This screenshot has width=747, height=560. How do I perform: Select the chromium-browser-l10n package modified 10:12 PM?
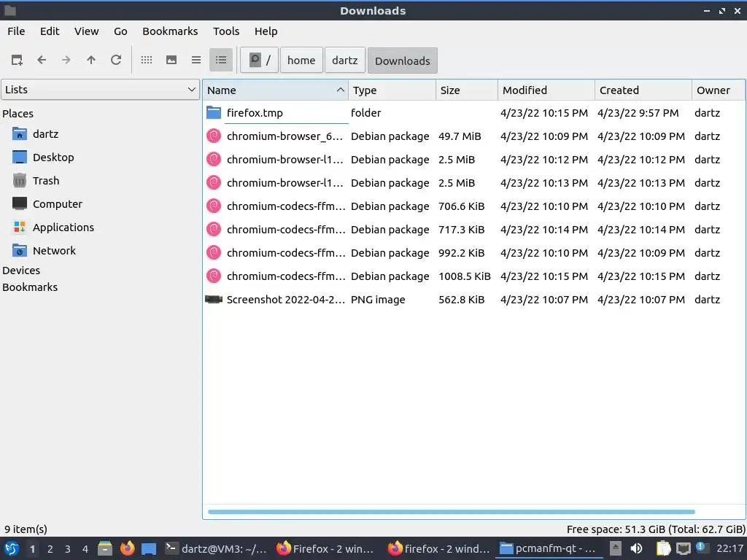point(285,160)
